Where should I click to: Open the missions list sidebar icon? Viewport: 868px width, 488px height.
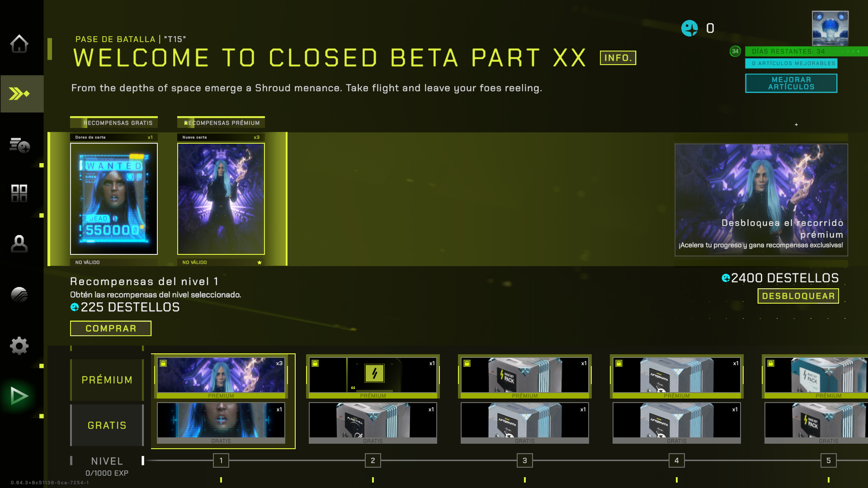click(19, 145)
